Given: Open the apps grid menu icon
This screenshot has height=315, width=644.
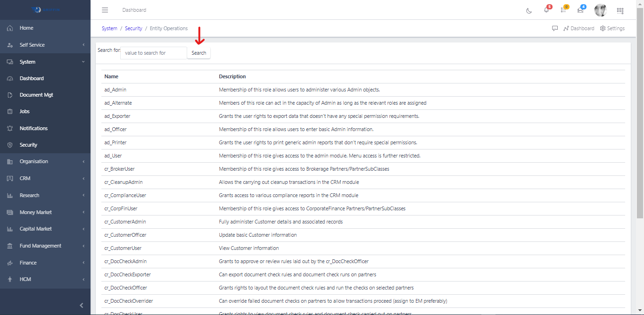Looking at the screenshot, I should [620, 10].
